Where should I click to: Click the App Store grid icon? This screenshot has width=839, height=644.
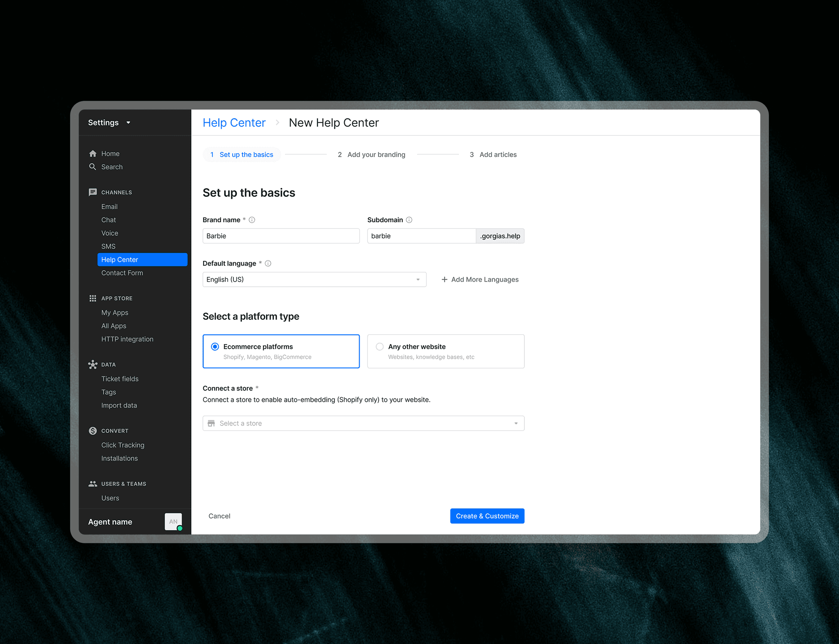93,298
